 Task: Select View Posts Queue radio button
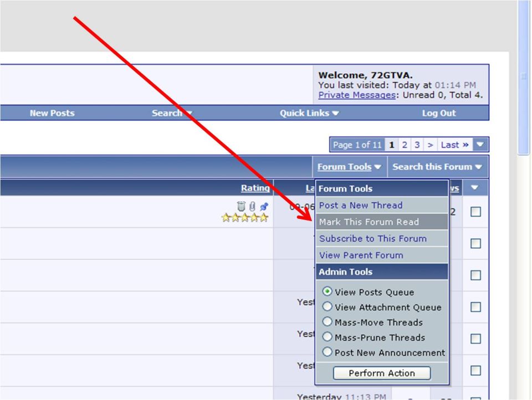[x=327, y=291]
